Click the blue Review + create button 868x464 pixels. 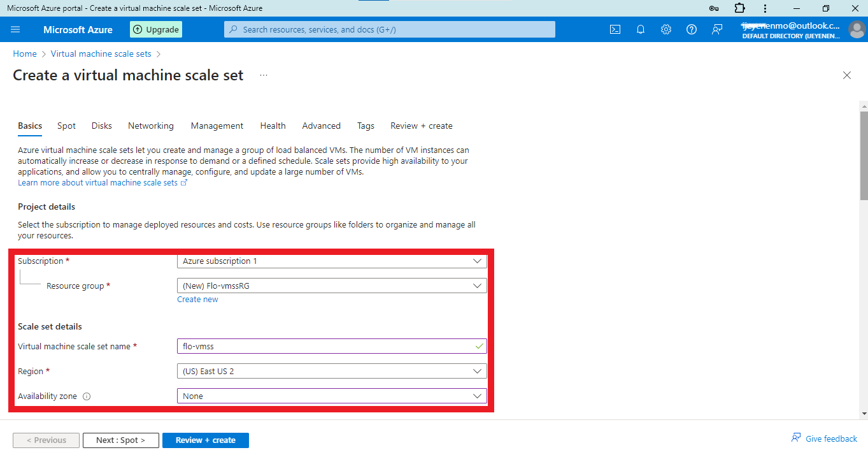tap(206, 440)
